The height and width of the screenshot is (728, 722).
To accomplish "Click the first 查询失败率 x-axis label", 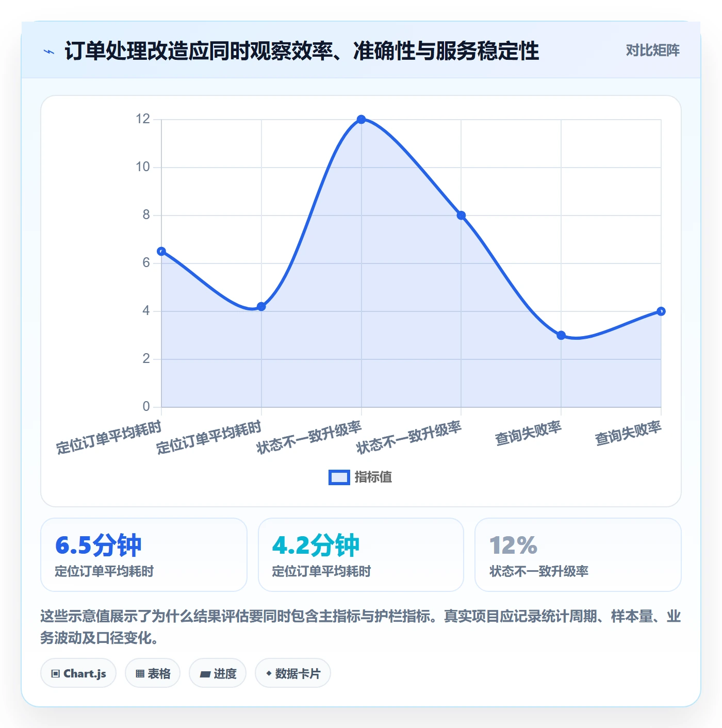I will (528, 433).
